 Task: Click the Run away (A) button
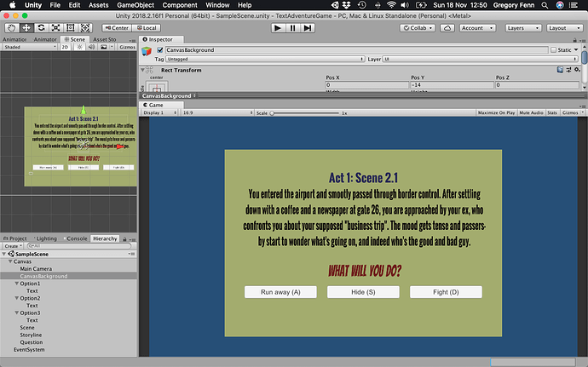click(280, 292)
